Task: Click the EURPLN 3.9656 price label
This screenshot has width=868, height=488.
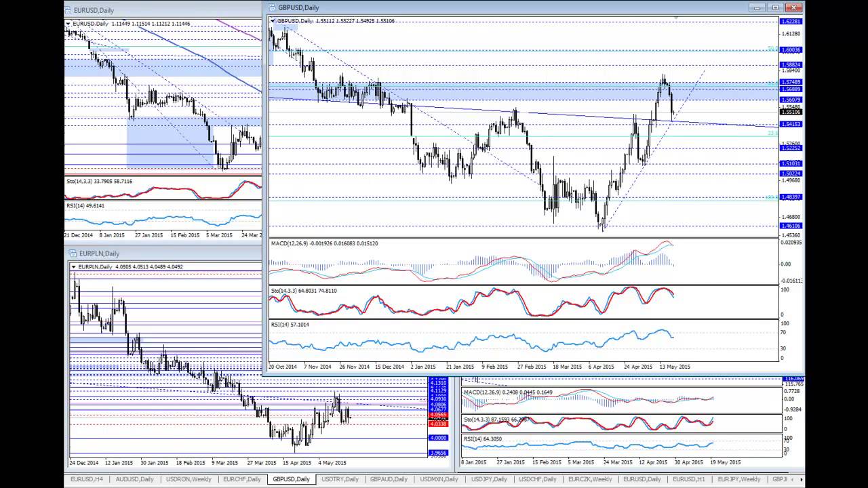Action: [x=437, y=453]
